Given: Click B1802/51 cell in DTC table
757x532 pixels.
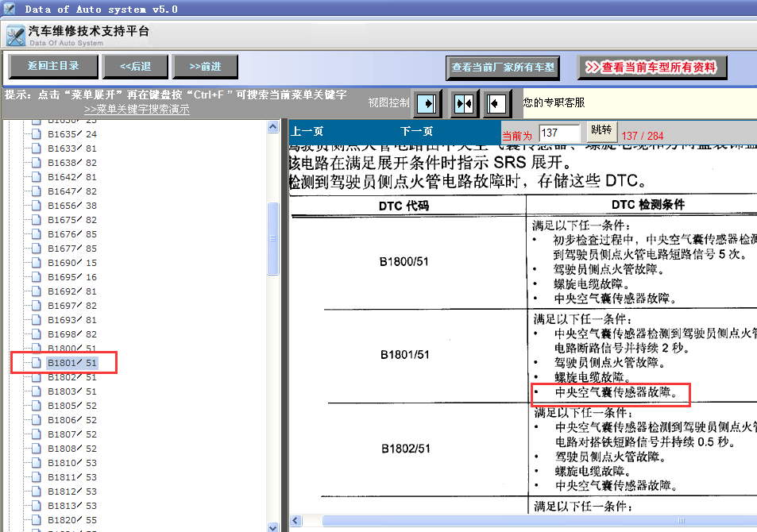Looking at the screenshot, I should tap(406, 449).
